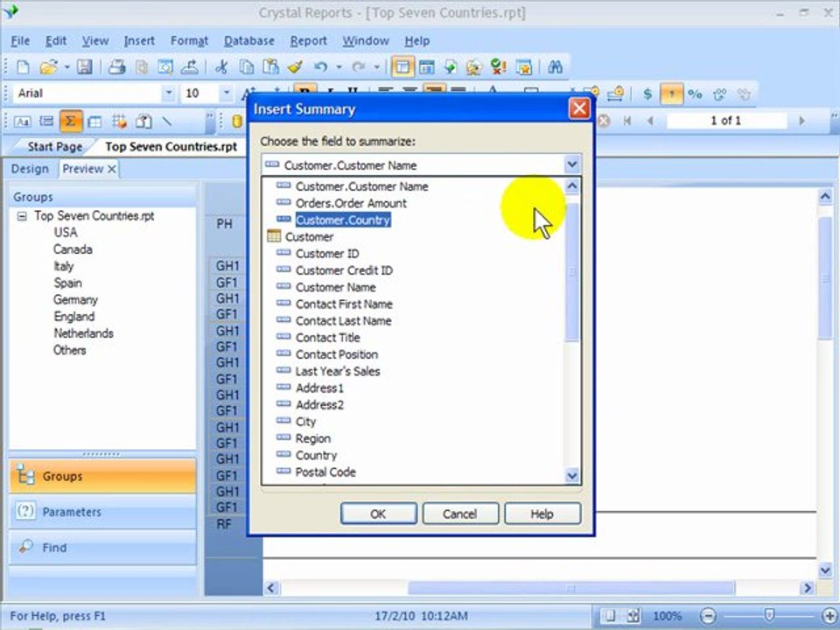This screenshot has width=840, height=630.
Task: Click the Redo arrow icon
Action: [x=359, y=67]
